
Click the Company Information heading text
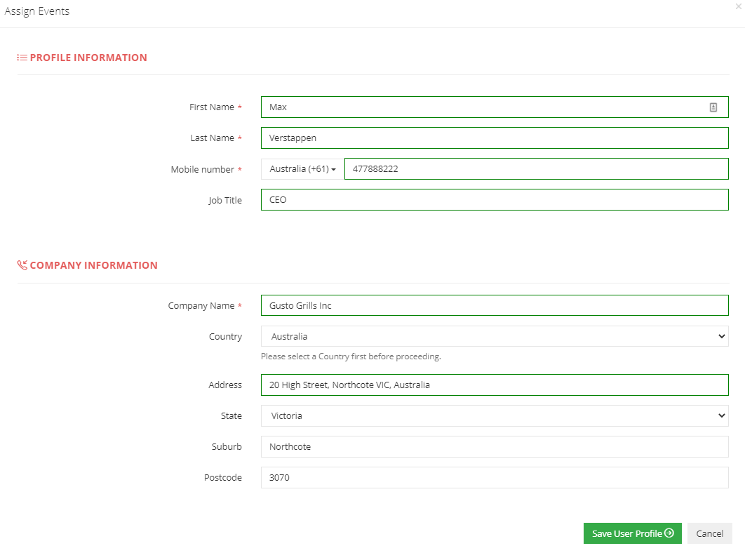click(x=93, y=265)
